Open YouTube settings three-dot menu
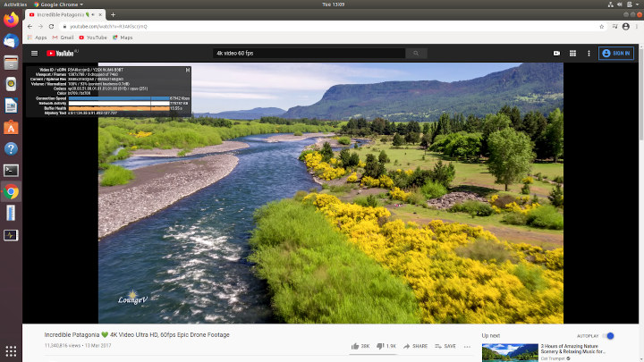644x362 pixels. (x=589, y=54)
